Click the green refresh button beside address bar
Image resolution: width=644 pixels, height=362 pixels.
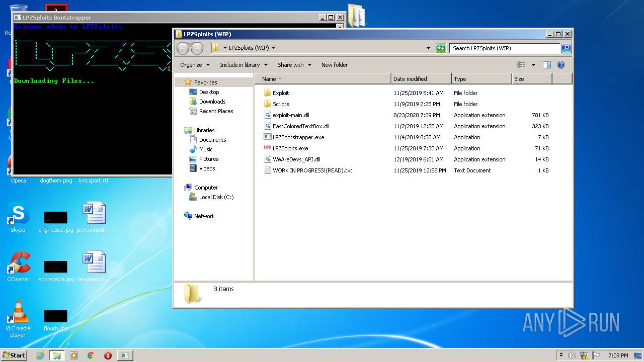coord(441,48)
